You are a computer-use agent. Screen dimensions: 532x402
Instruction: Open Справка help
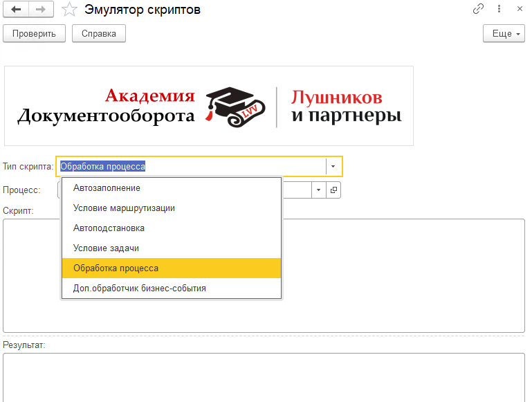pos(99,34)
